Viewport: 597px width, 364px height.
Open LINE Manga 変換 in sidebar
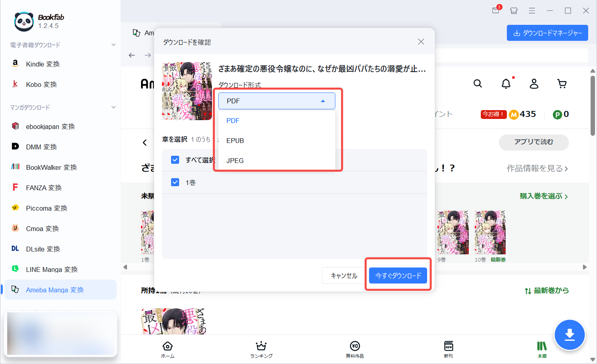click(x=60, y=269)
